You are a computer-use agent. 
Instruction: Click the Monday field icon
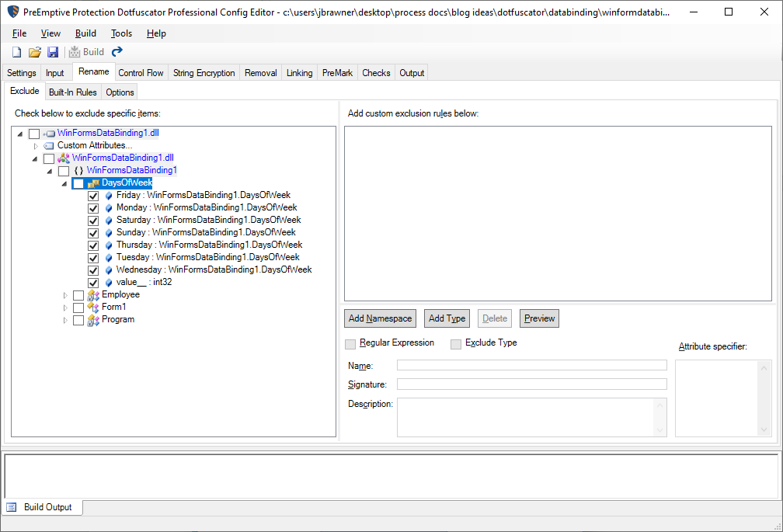[x=109, y=208]
